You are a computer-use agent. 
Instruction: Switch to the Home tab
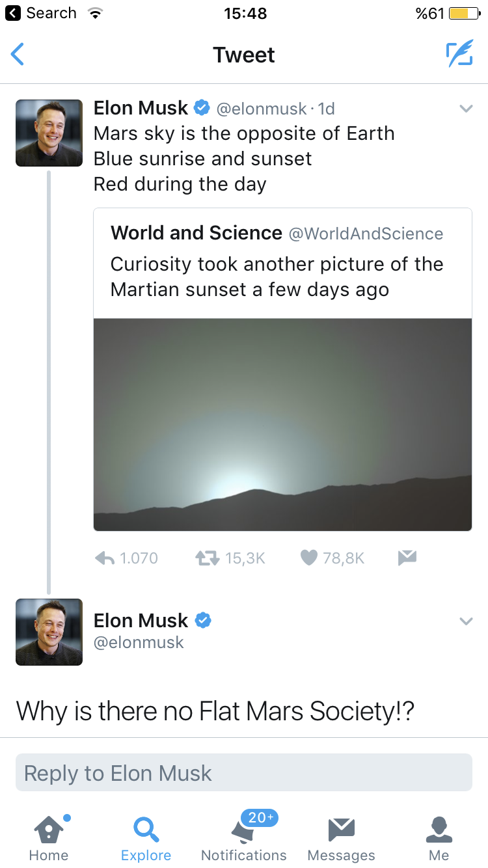(x=49, y=837)
